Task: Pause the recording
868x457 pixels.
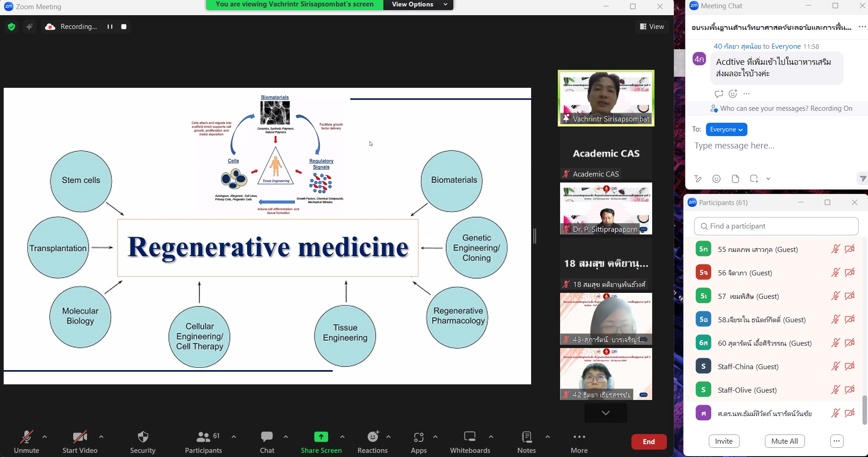Action: 110,27
